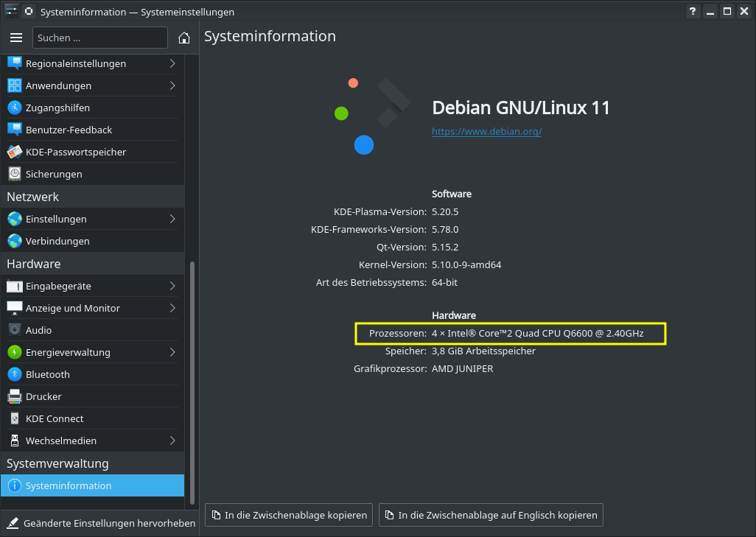The image size is (756, 537).
Task: Open Benutzer-Feedback settings entry
Action: 93,130
